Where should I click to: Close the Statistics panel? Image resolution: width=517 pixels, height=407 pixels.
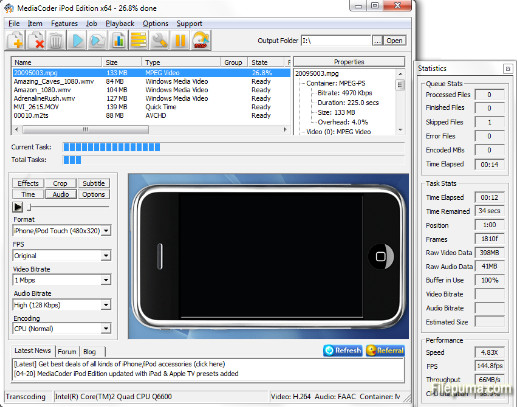click(507, 69)
